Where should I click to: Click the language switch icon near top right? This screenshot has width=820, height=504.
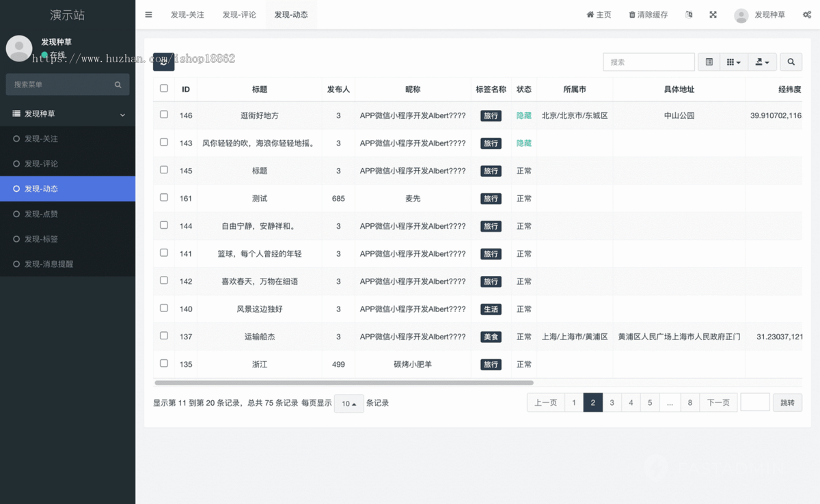pos(688,14)
